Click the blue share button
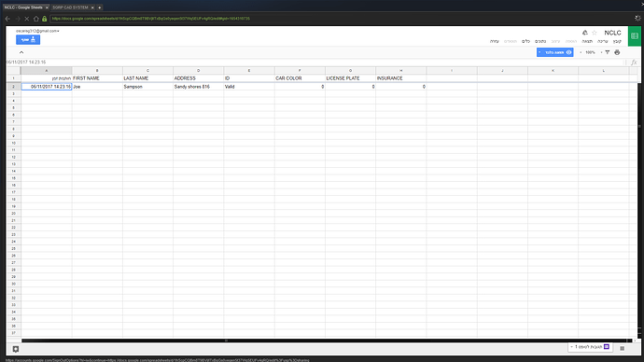This screenshot has width=644, height=362. [x=28, y=40]
